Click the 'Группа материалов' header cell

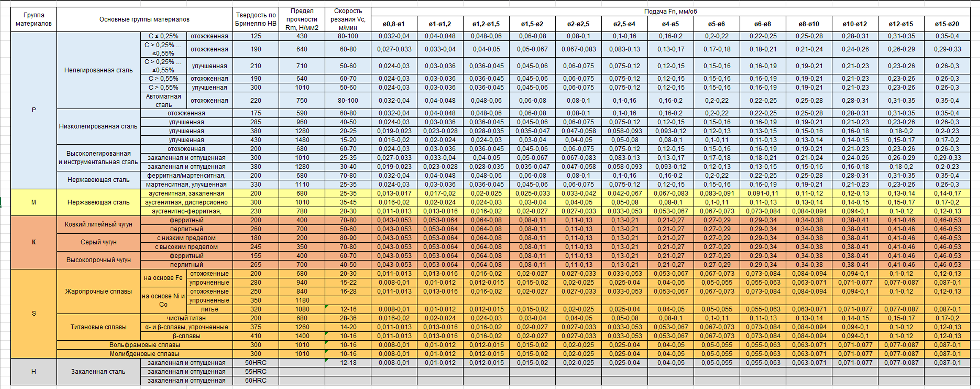pos(34,19)
